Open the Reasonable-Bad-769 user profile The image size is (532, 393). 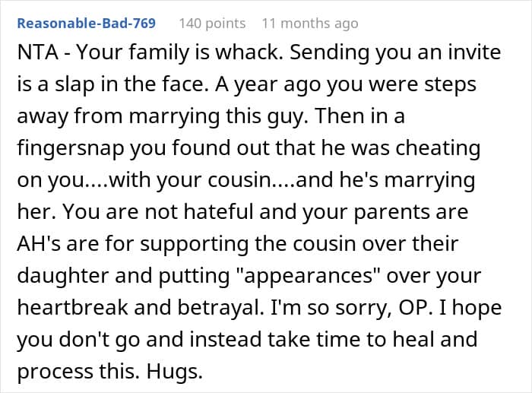click(x=87, y=24)
